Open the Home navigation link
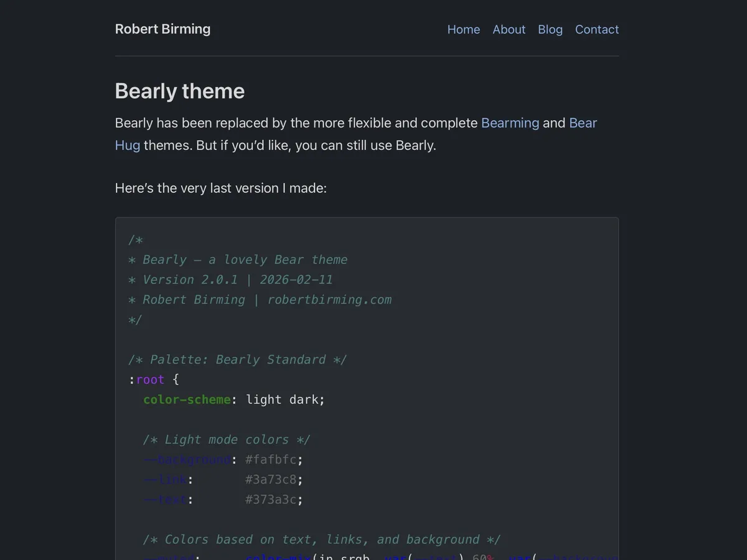 tap(463, 29)
